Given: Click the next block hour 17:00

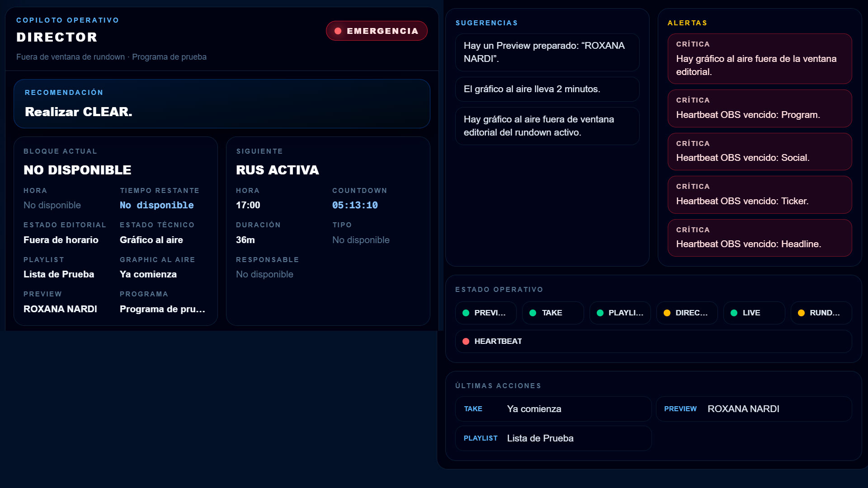Looking at the screenshot, I should coord(248,205).
